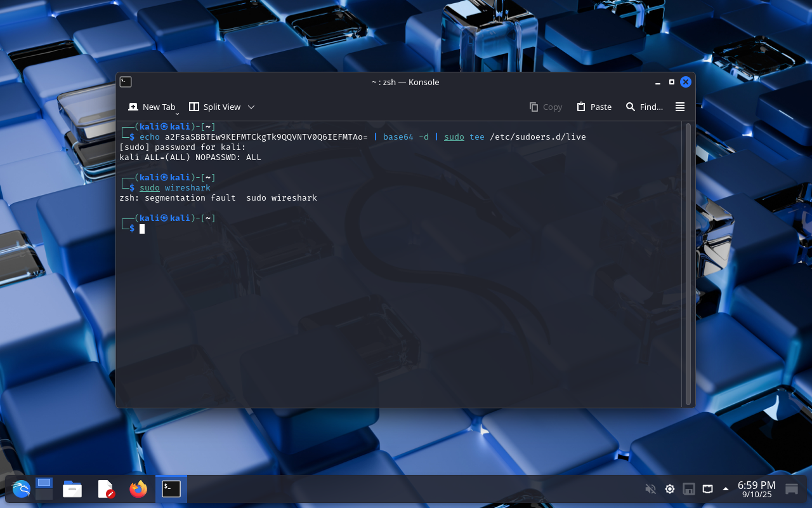The width and height of the screenshot is (812, 508).
Task: Expand hidden system tray icons arrow
Action: tap(726, 489)
